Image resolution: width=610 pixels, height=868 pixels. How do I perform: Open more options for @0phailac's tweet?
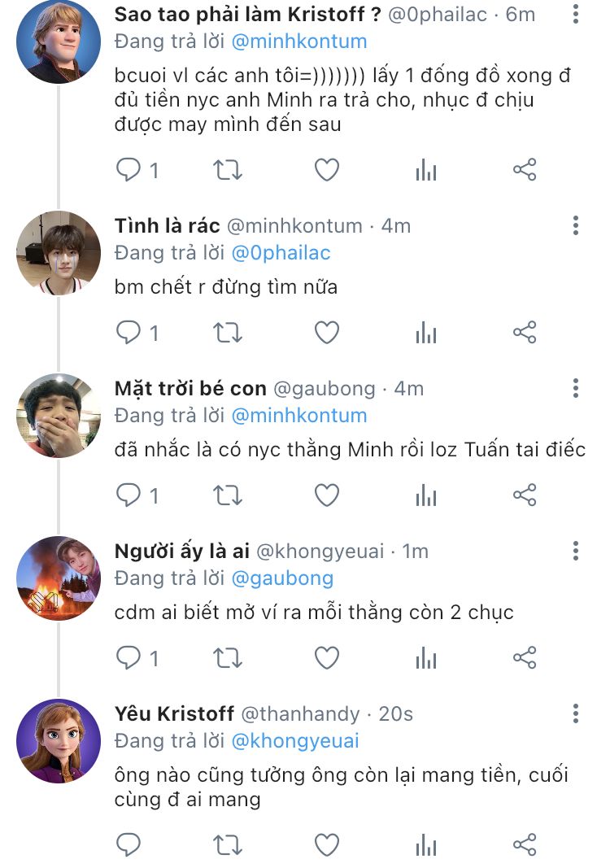[x=576, y=15]
